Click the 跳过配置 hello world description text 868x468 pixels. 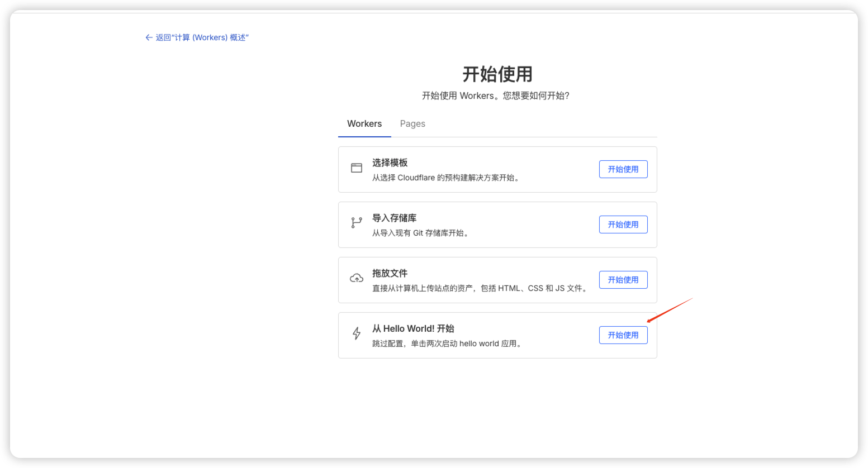(448, 343)
